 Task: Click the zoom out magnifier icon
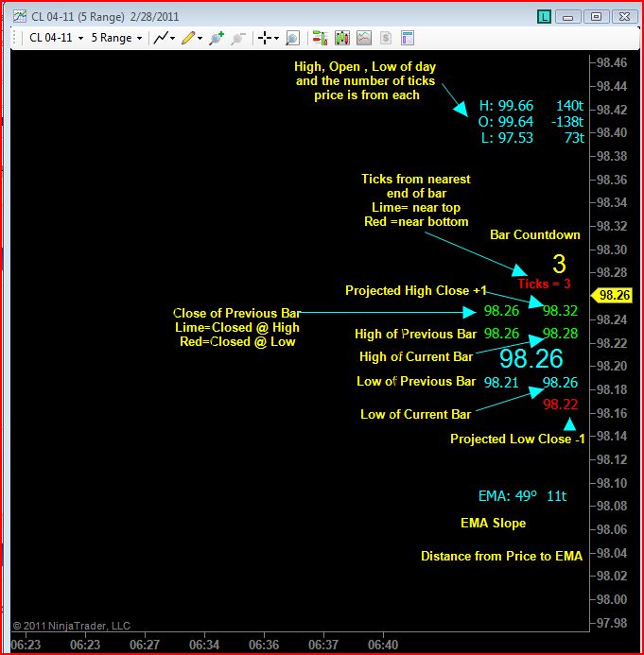pos(237,38)
